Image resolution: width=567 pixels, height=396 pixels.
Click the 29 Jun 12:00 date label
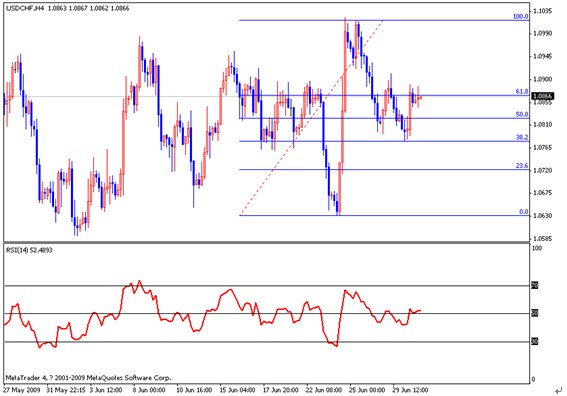point(410,390)
